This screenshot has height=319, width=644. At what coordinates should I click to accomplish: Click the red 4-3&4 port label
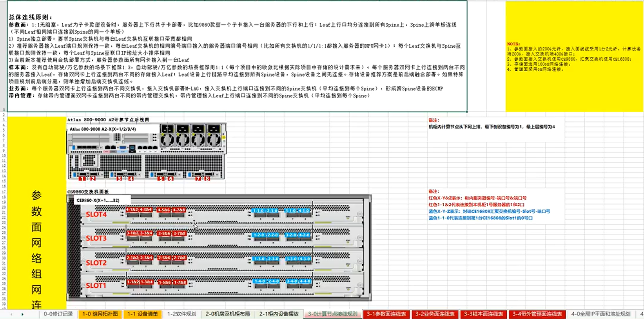coord(146,210)
